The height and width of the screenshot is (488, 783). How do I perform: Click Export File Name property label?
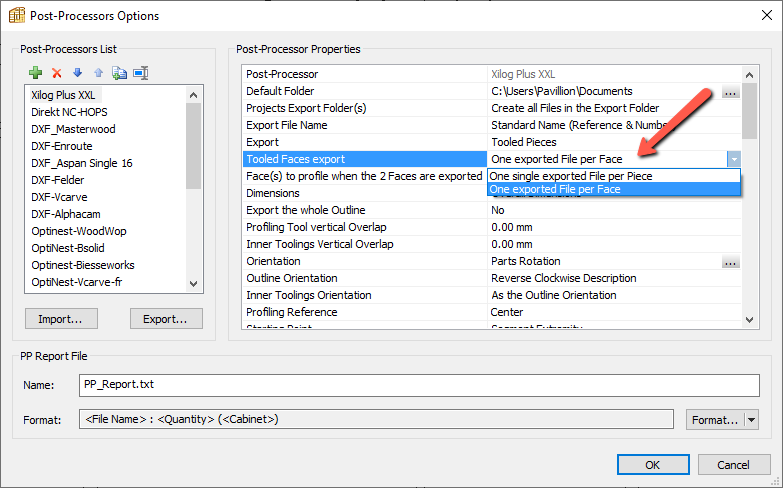click(287, 125)
